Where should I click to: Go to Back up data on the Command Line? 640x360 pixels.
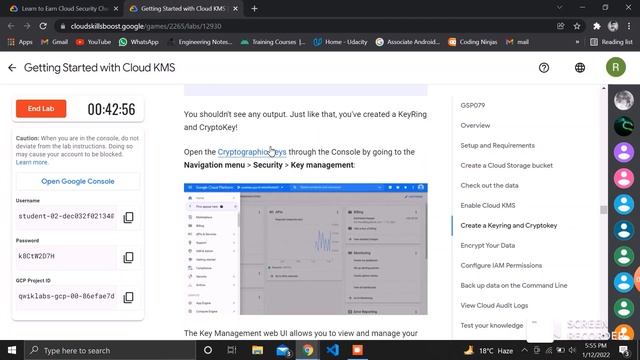click(x=514, y=285)
